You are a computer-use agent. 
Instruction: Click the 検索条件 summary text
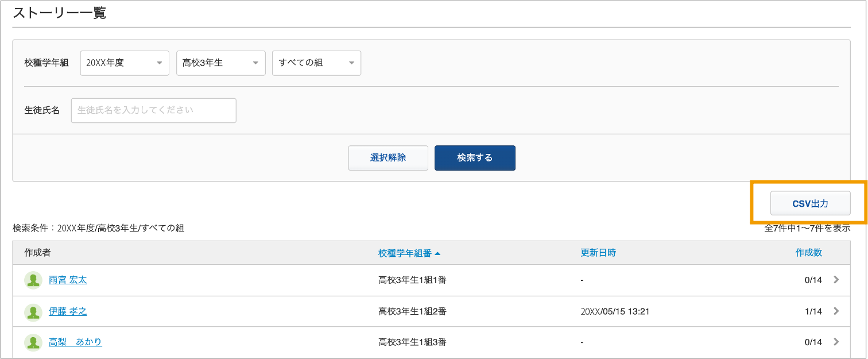[x=98, y=228]
